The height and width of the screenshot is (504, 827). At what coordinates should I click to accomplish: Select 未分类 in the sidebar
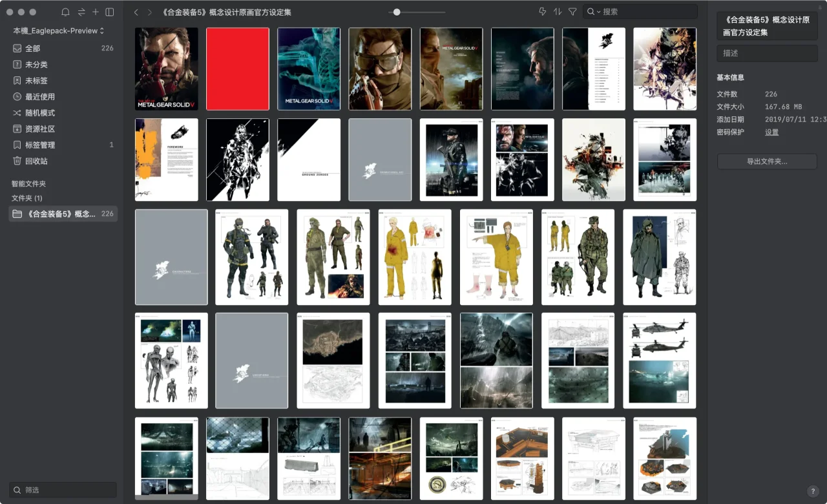click(63, 65)
